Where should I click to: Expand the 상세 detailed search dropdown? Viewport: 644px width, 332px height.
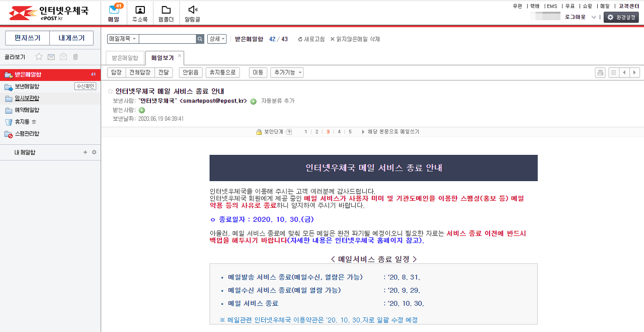(x=217, y=39)
